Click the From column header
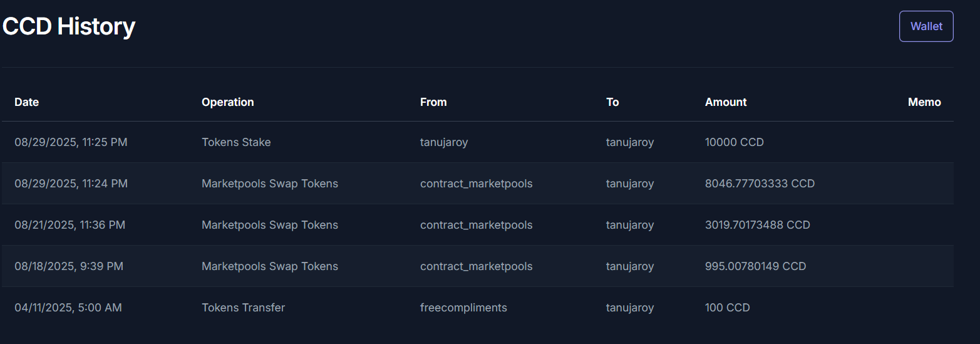This screenshot has height=344, width=980. tap(433, 102)
